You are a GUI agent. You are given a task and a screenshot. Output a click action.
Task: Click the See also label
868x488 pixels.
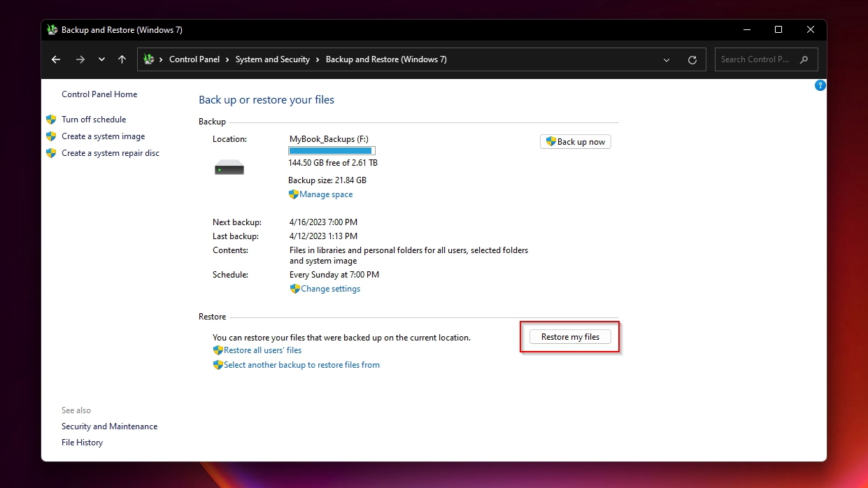pos(76,410)
